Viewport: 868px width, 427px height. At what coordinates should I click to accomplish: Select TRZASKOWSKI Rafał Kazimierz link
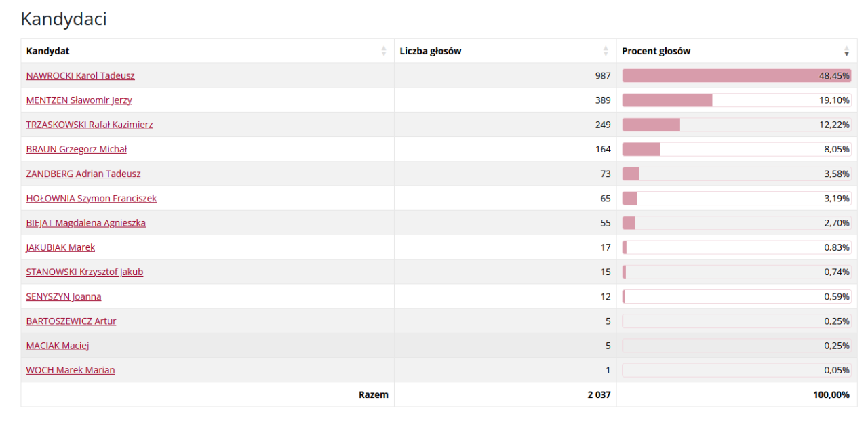[90, 125]
